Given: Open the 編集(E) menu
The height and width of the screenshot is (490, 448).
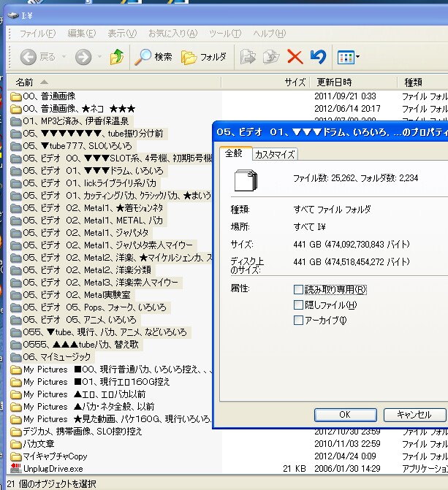Looking at the screenshot, I should click(x=82, y=33).
